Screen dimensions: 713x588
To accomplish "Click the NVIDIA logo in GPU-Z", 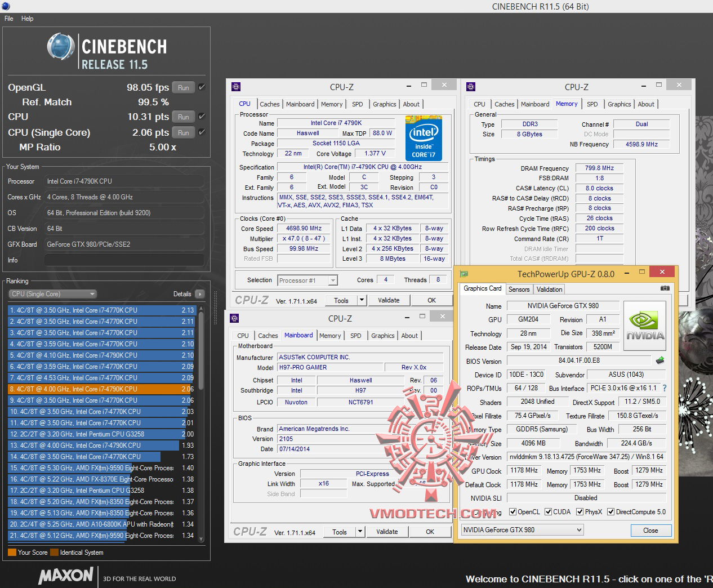I will [x=645, y=326].
